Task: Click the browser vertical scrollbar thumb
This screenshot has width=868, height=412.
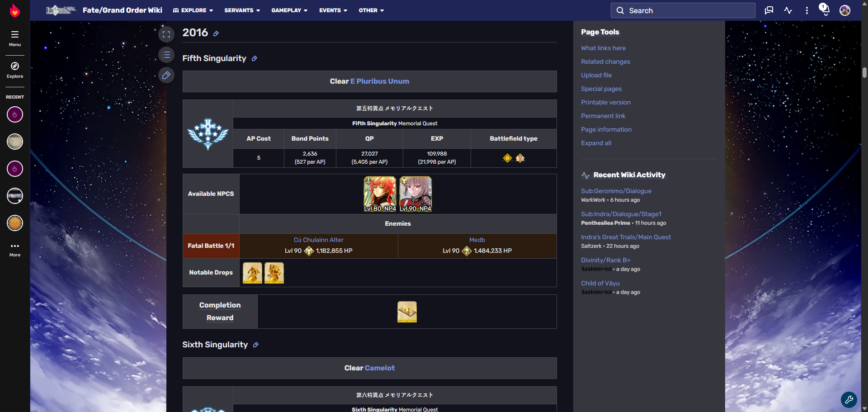Action: 864,72
